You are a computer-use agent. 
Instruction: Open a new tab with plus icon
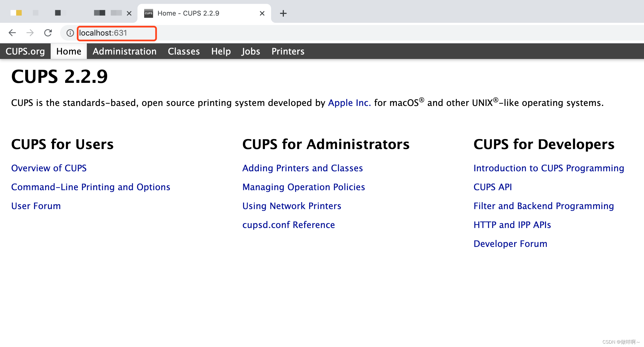[283, 13]
